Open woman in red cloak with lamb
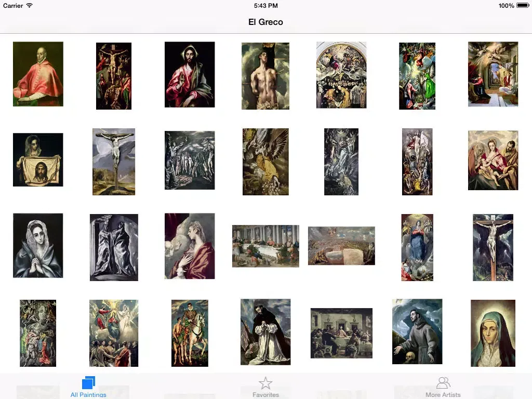The width and height of the screenshot is (532, 399). pyautogui.click(x=190, y=246)
